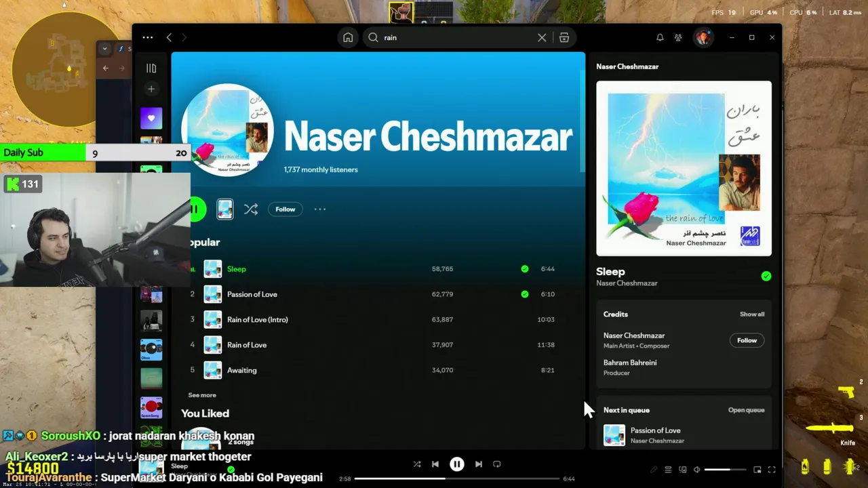
Task: Select the track "Passion of Love" row
Action: tap(372, 294)
